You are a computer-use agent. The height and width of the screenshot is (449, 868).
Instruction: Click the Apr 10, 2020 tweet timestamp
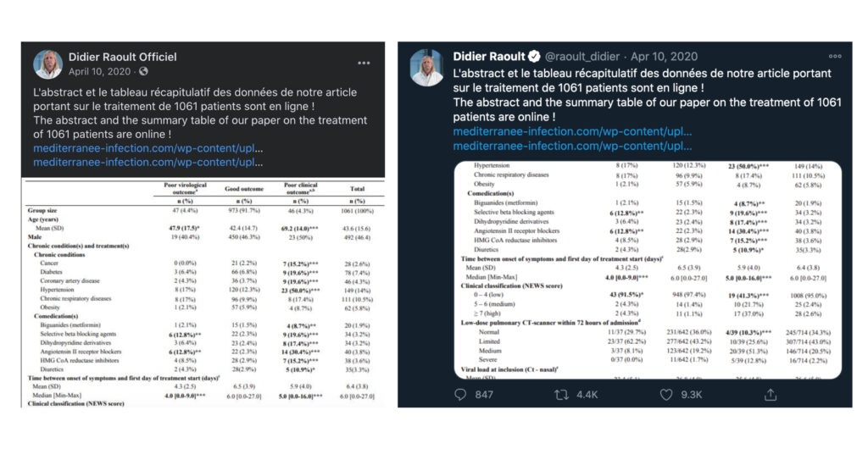(665, 57)
